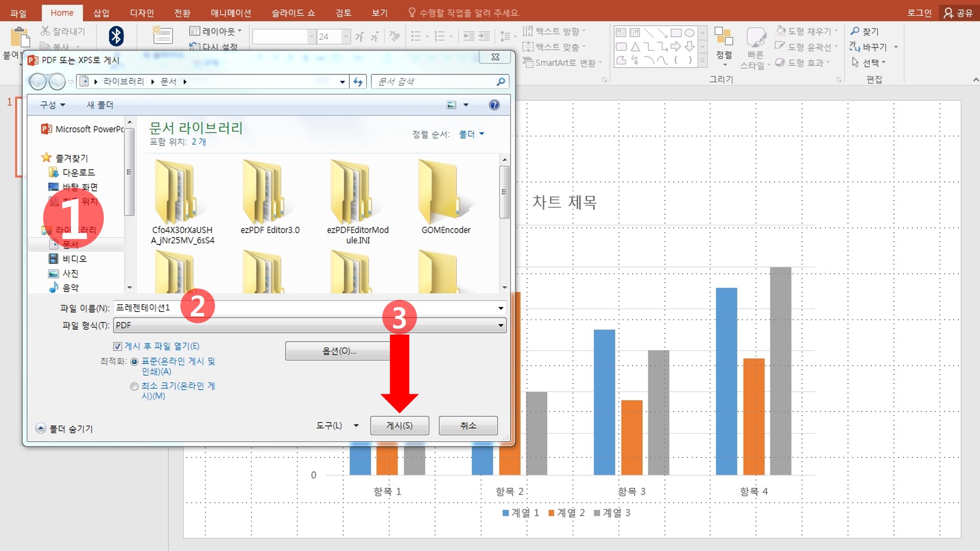980x551 pixels.
Task: Select the Standard (표준) optimization radio button
Action: (x=134, y=362)
